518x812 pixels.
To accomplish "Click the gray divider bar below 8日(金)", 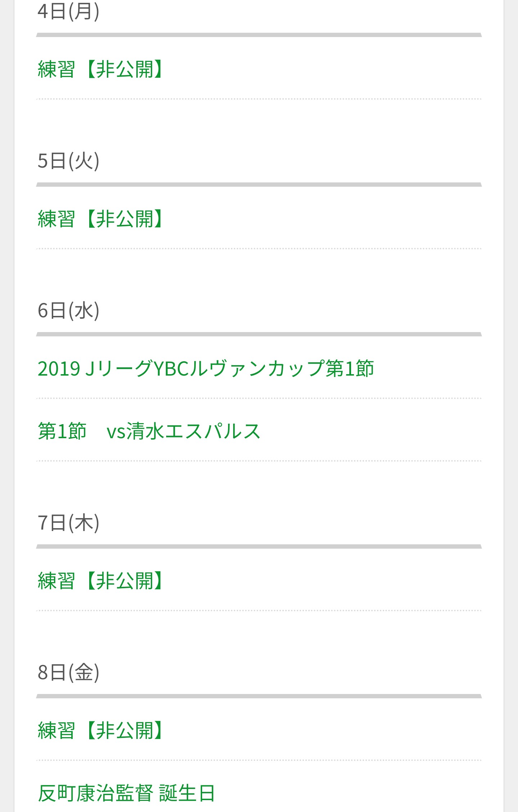I will 259,696.
